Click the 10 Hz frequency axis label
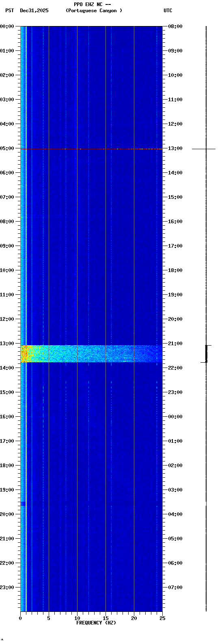 coord(77,618)
